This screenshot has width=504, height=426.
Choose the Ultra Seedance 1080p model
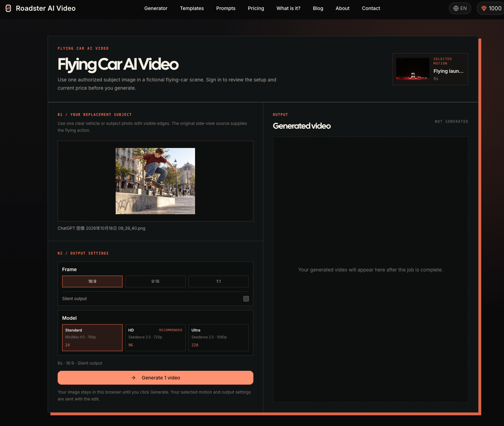219,338
